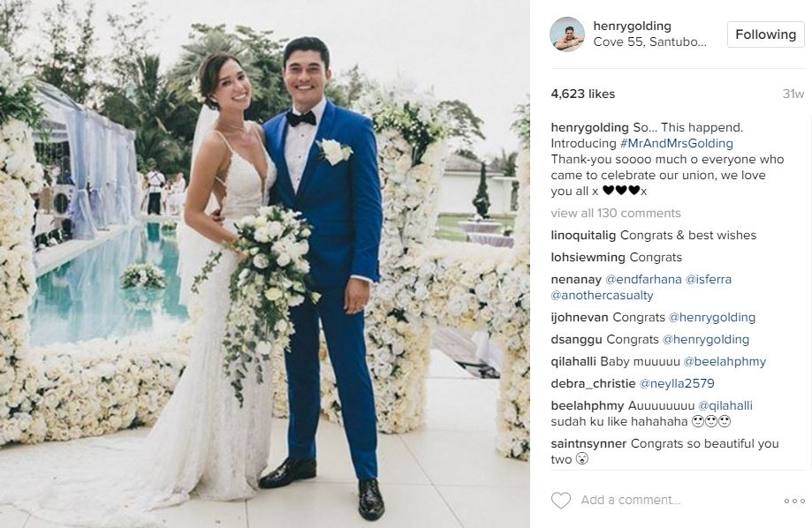This screenshot has width=812, height=528.
Task: Open the 31w timestamp link
Action: tap(793, 94)
